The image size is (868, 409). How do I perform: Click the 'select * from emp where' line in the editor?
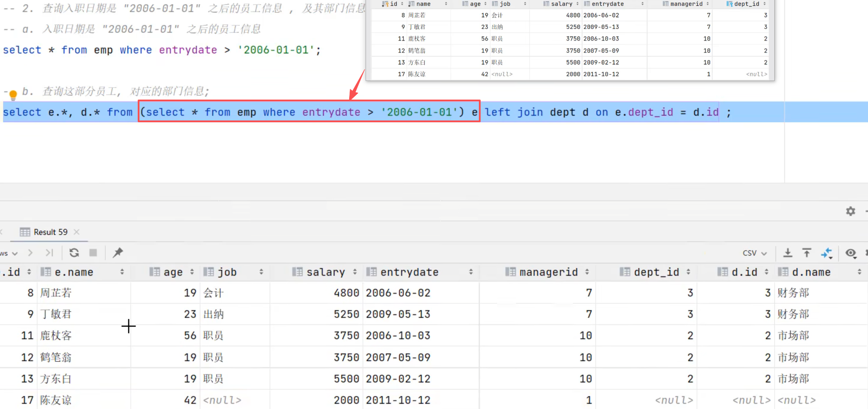[x=162, y=50]
